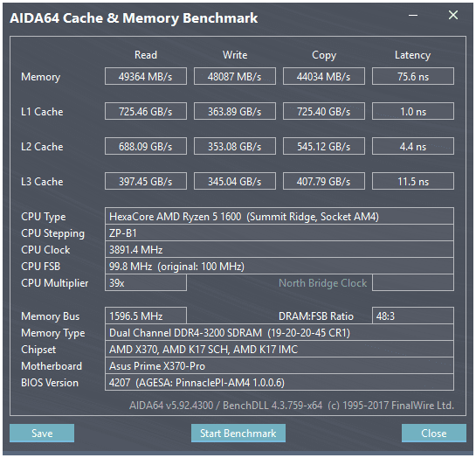Close window using the X icon
This screenshot has width=476, height=458.
[x=453, y=15]
